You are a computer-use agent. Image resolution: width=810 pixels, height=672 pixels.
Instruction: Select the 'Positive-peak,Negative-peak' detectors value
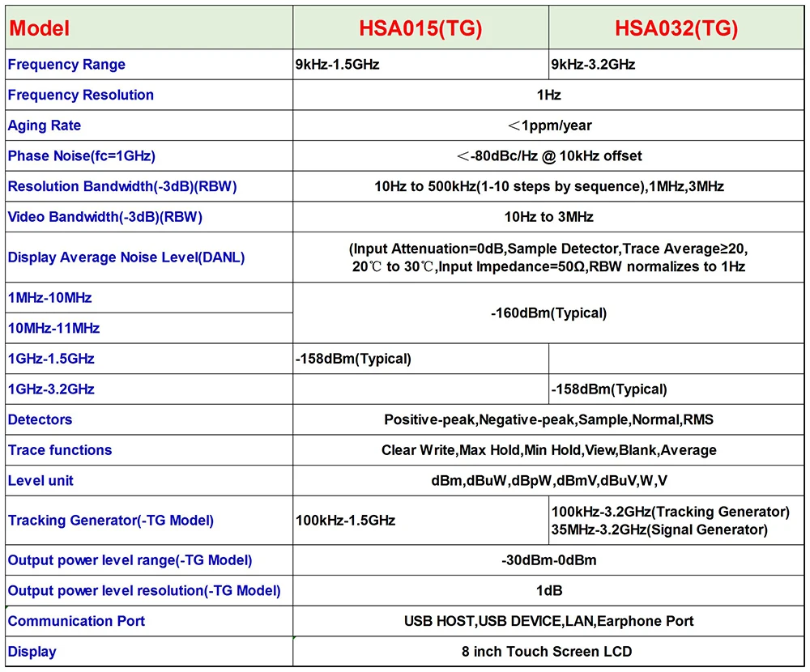548,420
